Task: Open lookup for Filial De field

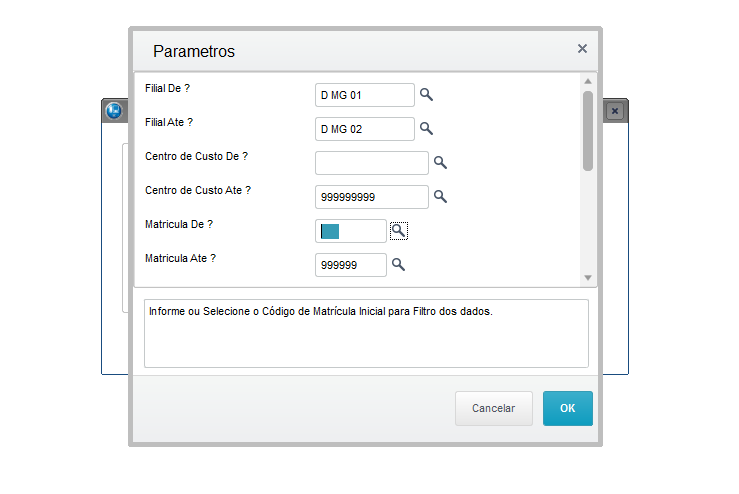Action: click(426, 95)
